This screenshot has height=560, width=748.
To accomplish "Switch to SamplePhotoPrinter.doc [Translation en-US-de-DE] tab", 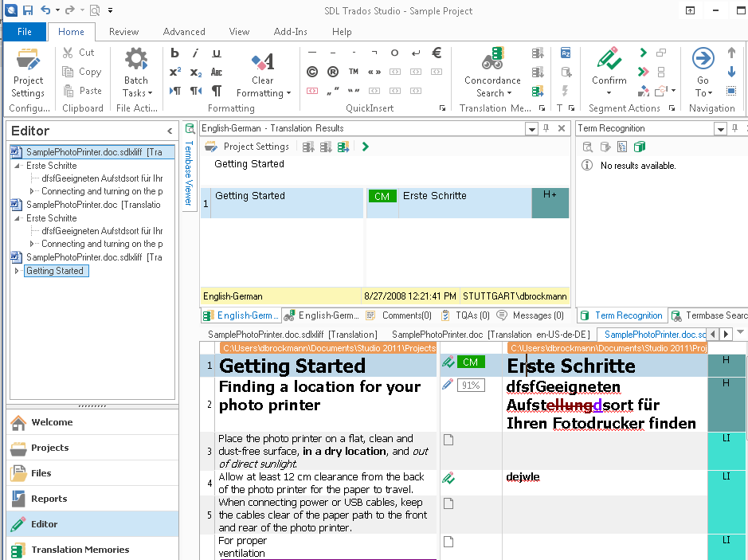I will 491,335.
